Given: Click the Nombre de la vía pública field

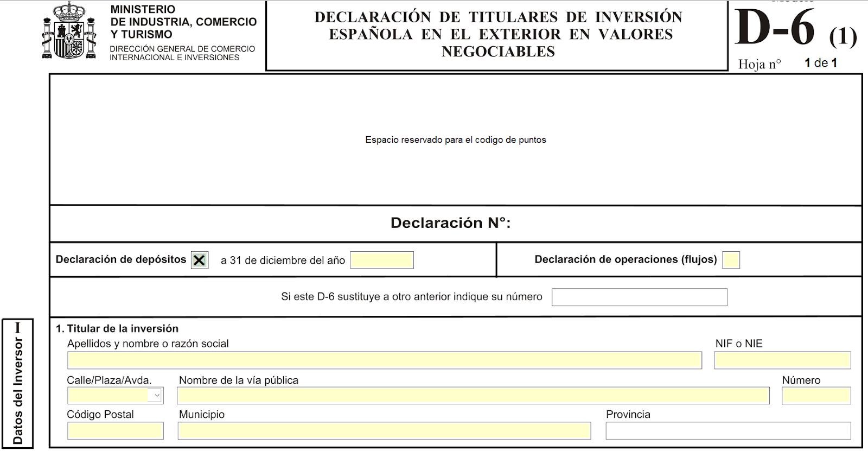Looking at the screenshot, I should click(473, 395).
